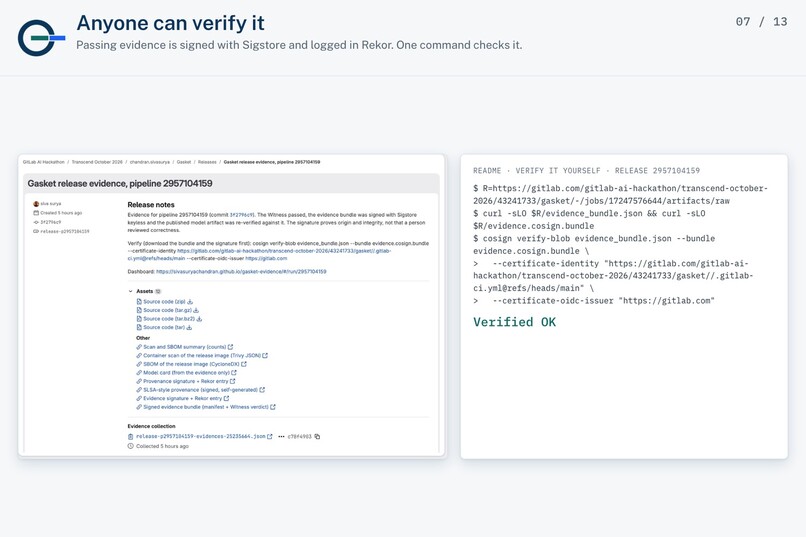Click the commit icon beside 3f279fc9 in sidebar
Screen dimensions: 806x537
(36, 223)
